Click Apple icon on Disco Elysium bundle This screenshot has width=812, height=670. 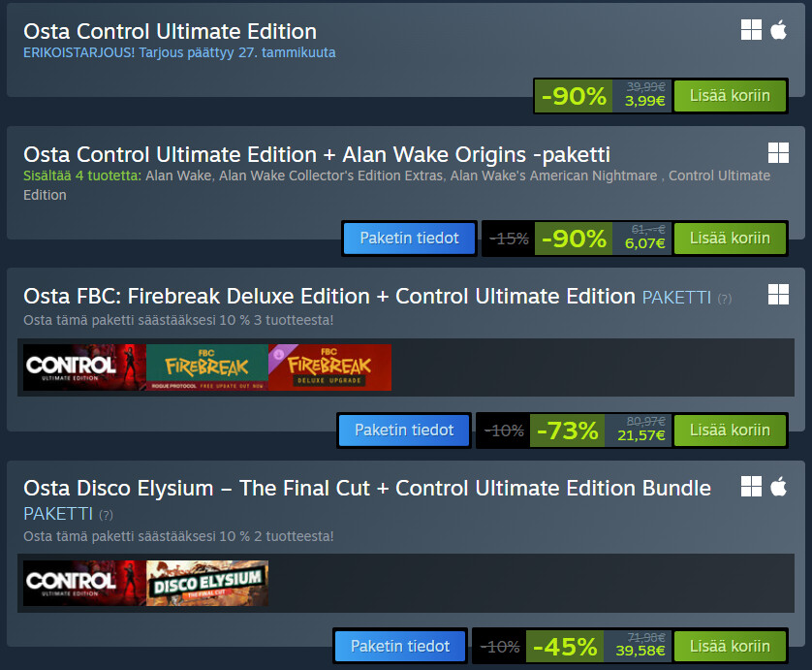coord(778,486)
